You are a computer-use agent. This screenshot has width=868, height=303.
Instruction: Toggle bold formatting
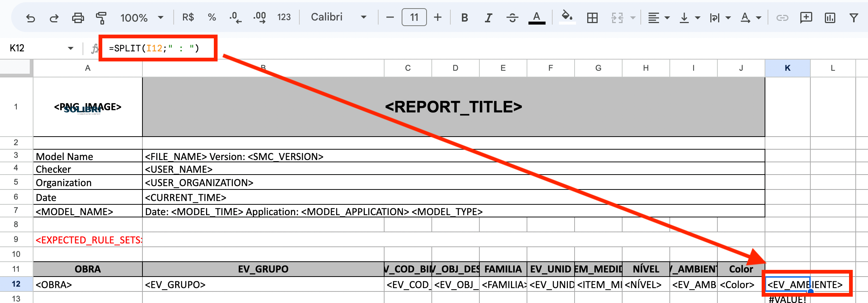(464, 17)
